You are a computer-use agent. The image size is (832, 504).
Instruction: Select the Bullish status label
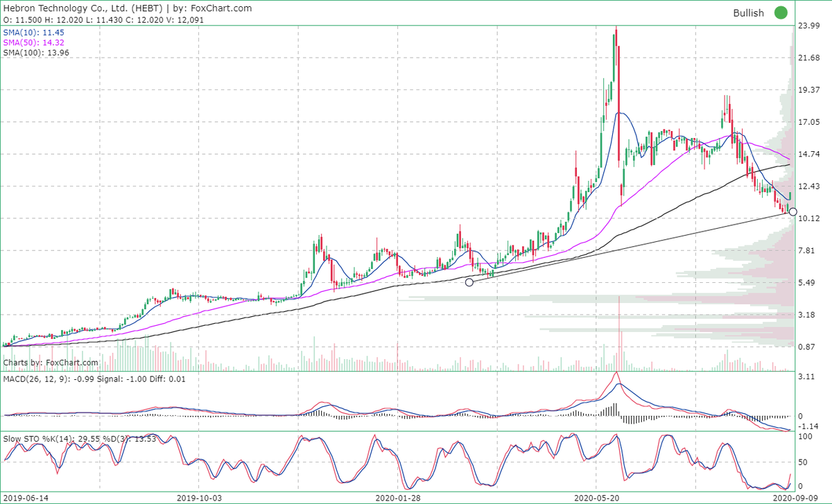pyautogui.click(x=749, y=13)
